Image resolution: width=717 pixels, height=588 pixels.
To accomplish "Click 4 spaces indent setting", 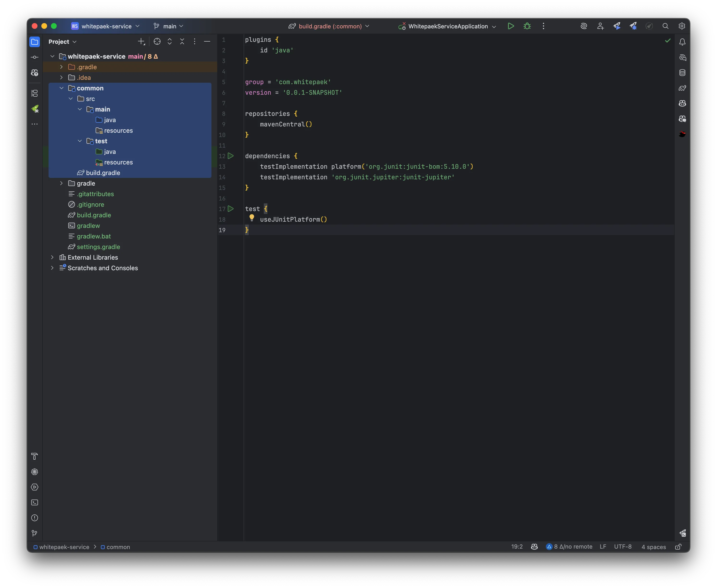I will point(654,547).
